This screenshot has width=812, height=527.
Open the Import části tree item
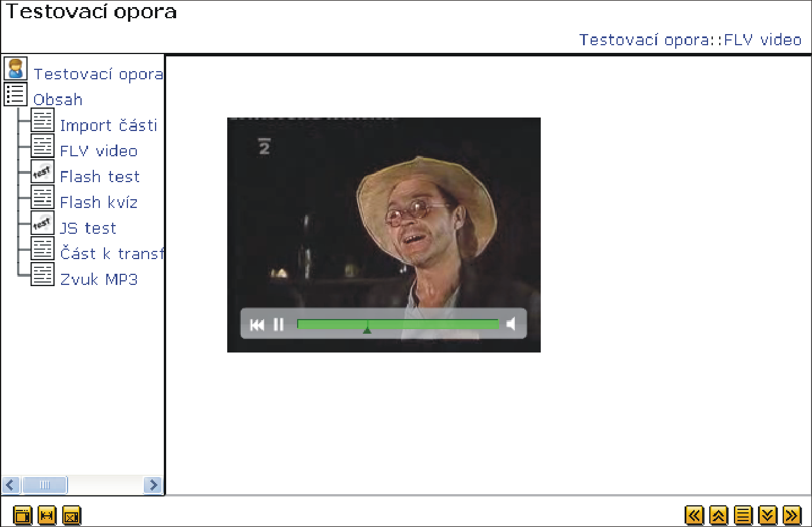[x=109, y=125]
